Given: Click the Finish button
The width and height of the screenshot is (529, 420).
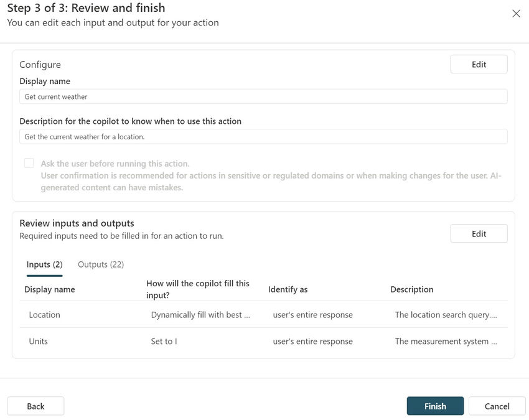Looking at the screenshot, I should (x=435, y=406).
